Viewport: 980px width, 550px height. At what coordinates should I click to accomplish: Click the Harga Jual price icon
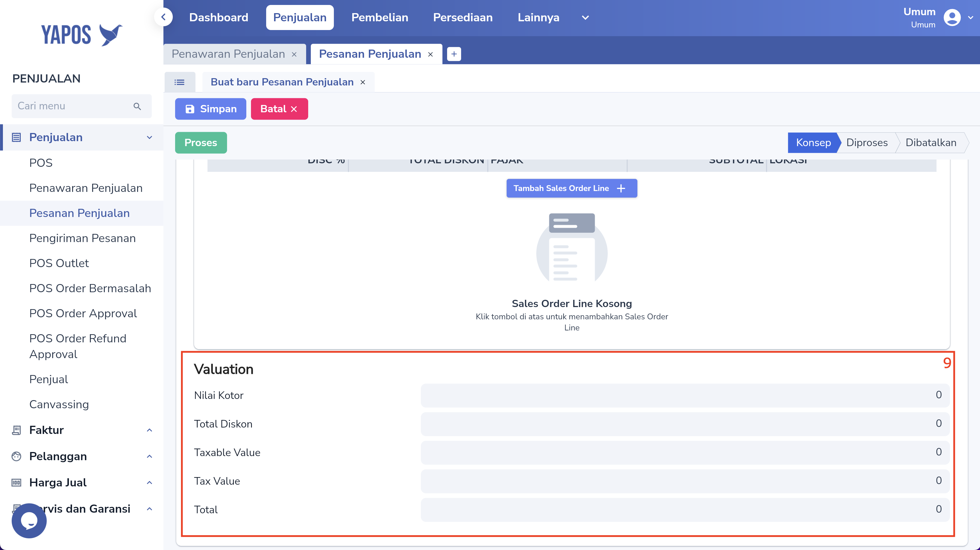(16, 482)
